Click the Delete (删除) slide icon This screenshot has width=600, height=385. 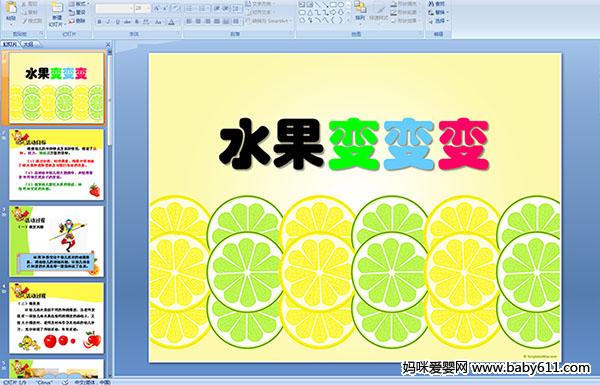(72, 21)
